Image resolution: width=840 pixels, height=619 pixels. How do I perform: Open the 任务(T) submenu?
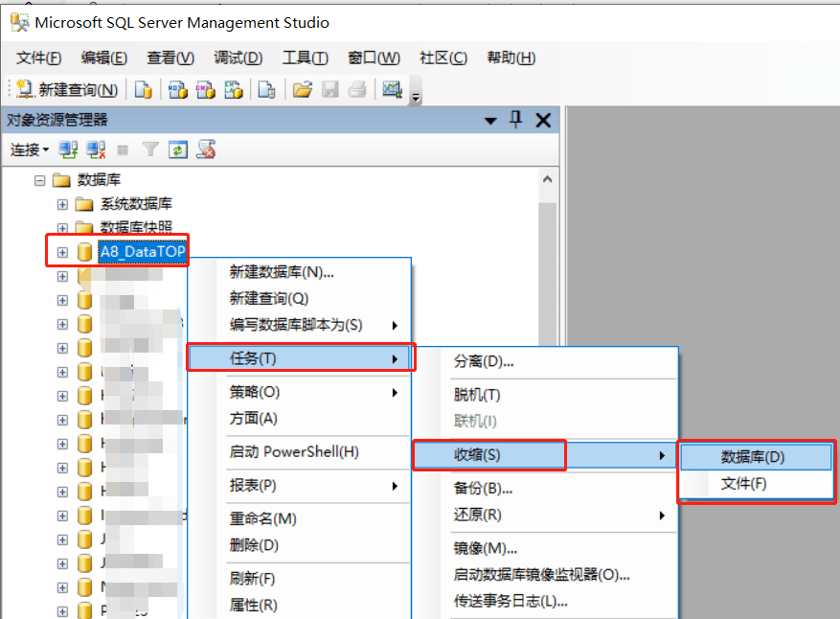pyautogui.click(x=301, y=358)
